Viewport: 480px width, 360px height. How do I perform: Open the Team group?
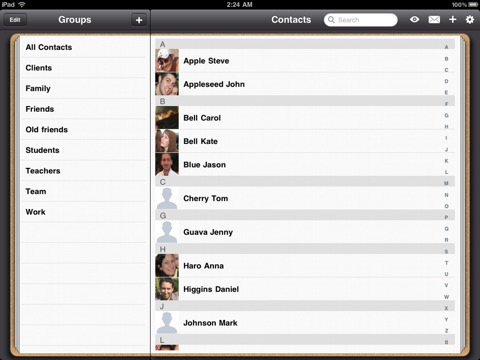click(x=83, y=191)
